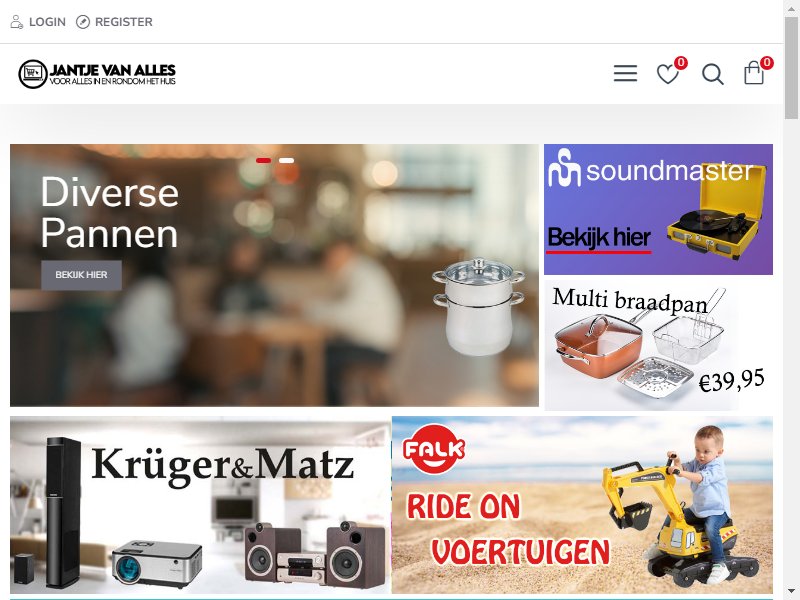
Task: Open the Krüger&Matz banner
Action: click(201, 505)
